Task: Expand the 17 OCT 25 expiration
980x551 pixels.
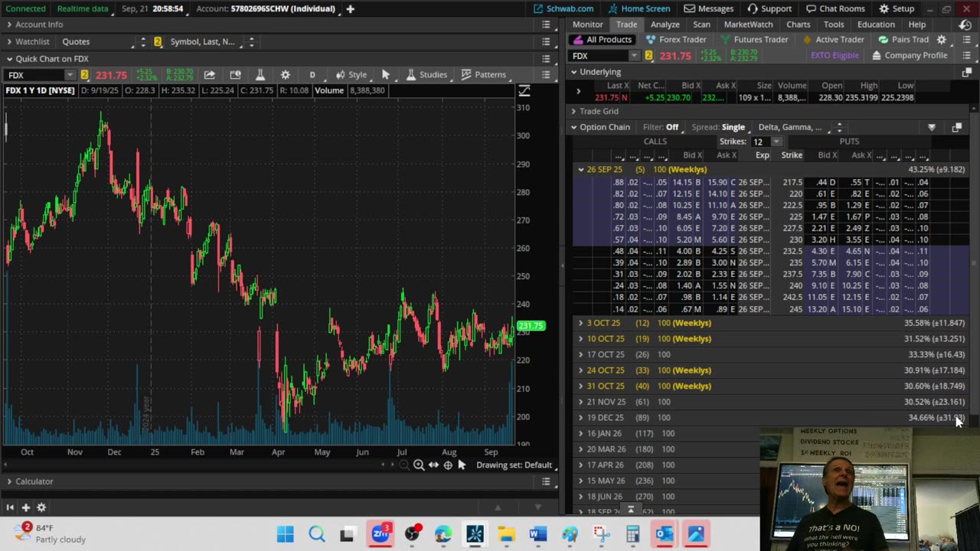Action: [580, 354]
